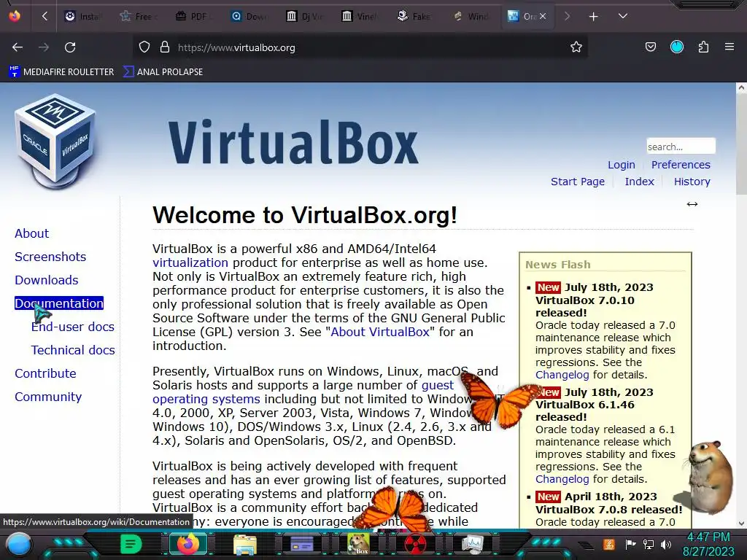
Task: Open Technical docs link
Action: point(73,350)
